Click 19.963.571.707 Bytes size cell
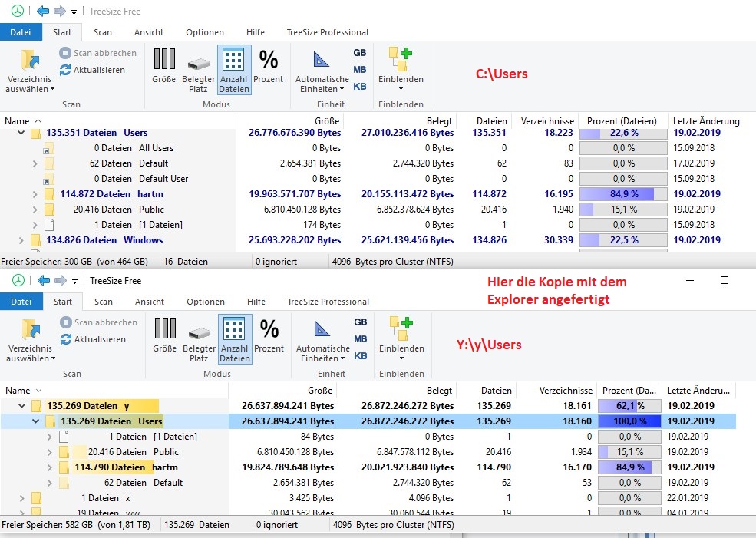The width and height of the screenshot is (756, 538). [x=295, y=194]
